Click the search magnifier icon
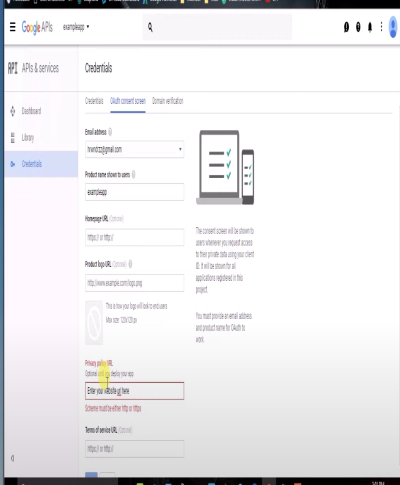 coord(150,27)
